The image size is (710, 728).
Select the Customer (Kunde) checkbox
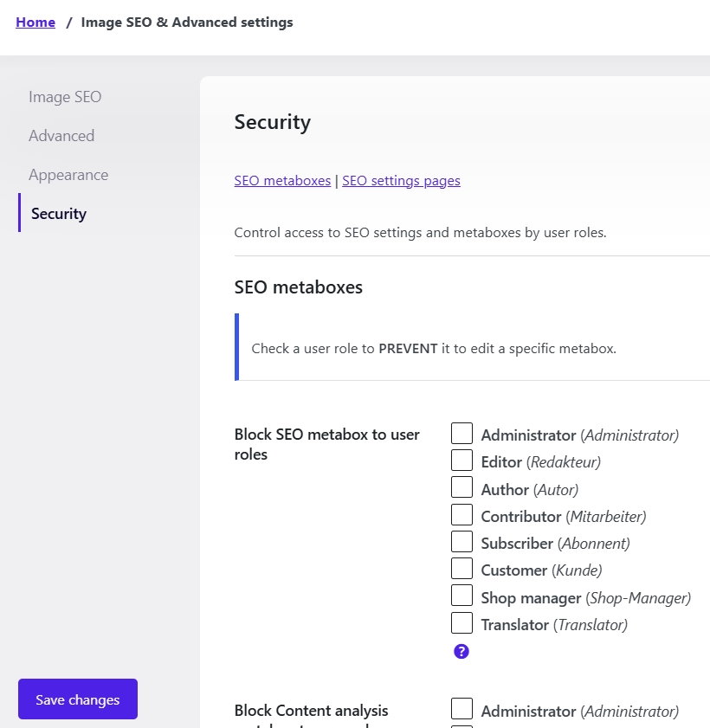pyautogui.click(x=462, y=570)
